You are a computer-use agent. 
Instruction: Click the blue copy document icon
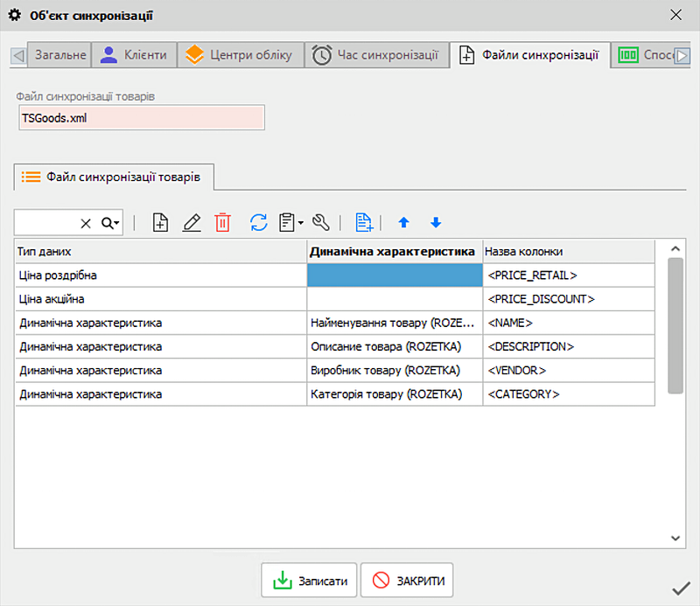tap(364, 222)
